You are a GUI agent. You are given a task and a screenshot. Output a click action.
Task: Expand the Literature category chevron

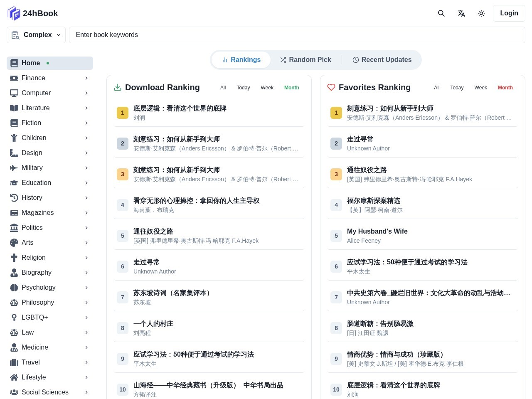[x=86, y=108]
